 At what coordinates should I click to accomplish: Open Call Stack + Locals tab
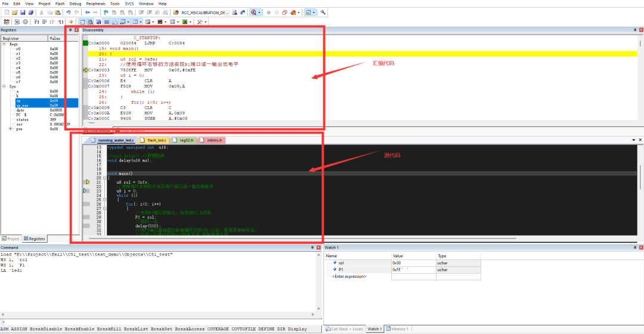click(344, 329)
